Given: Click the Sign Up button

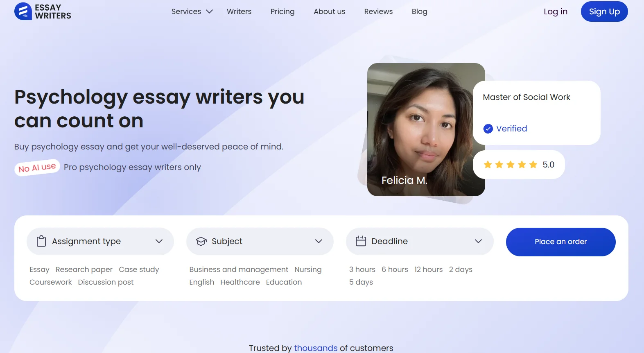Looking at the screenshot, I should (x=604, y=11).
